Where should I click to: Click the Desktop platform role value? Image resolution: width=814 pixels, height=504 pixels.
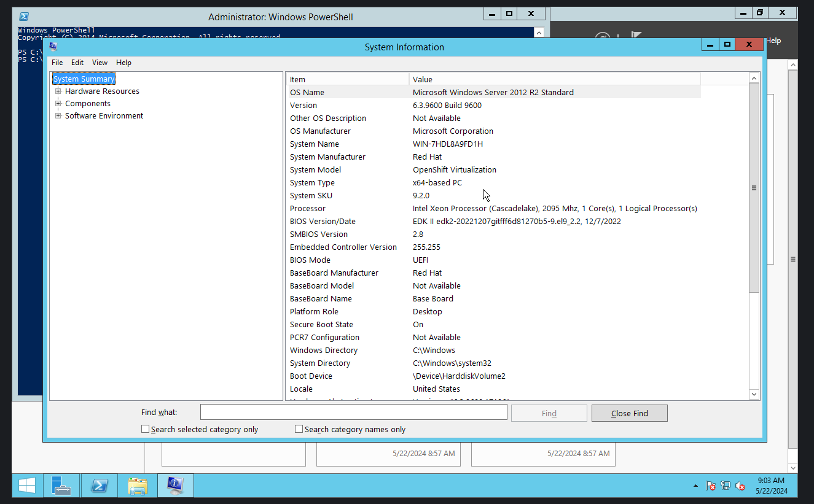pos(428,311)
